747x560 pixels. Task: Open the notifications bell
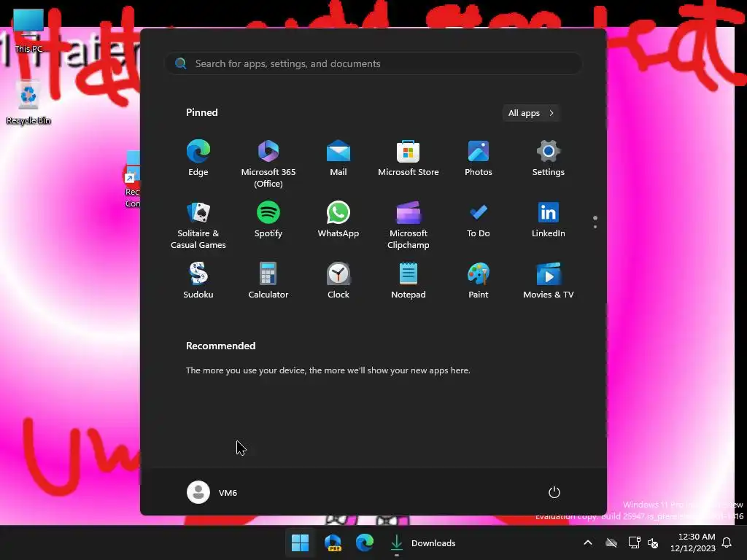727,542
